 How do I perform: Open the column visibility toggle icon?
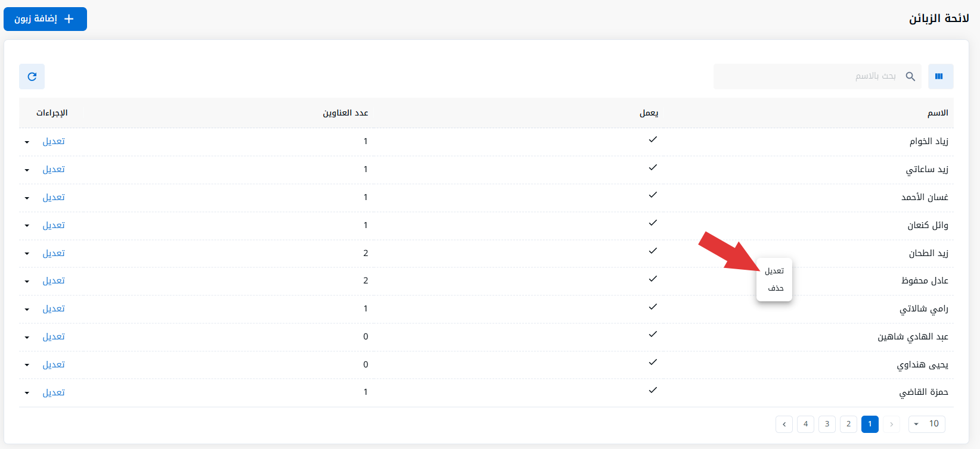tap(940, 76)
